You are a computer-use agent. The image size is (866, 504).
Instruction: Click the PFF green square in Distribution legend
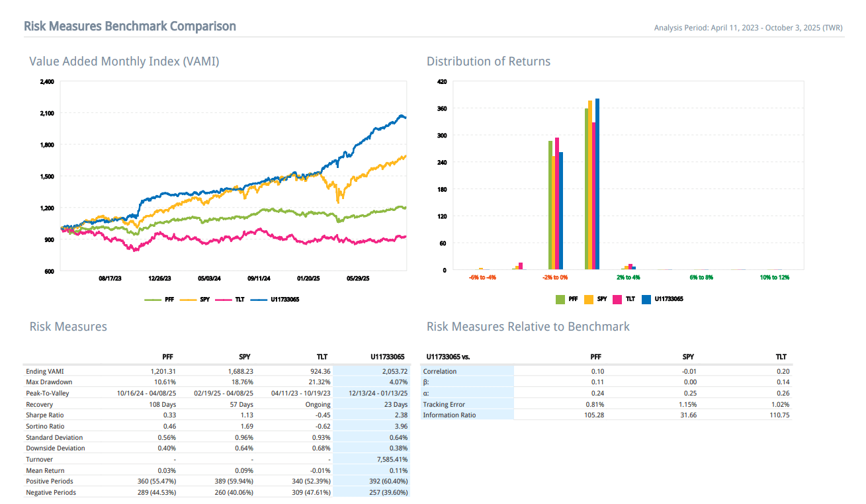(x=560, y=299)
